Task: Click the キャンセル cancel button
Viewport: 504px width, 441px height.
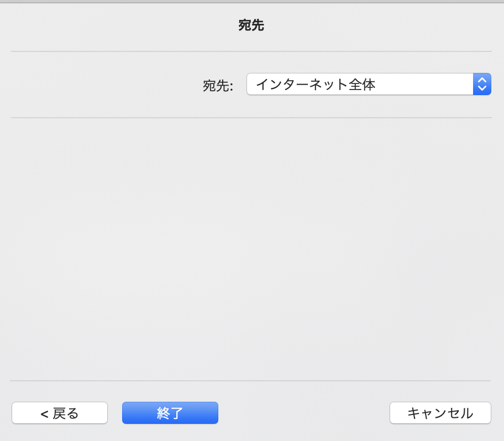Action: (440, 413)
